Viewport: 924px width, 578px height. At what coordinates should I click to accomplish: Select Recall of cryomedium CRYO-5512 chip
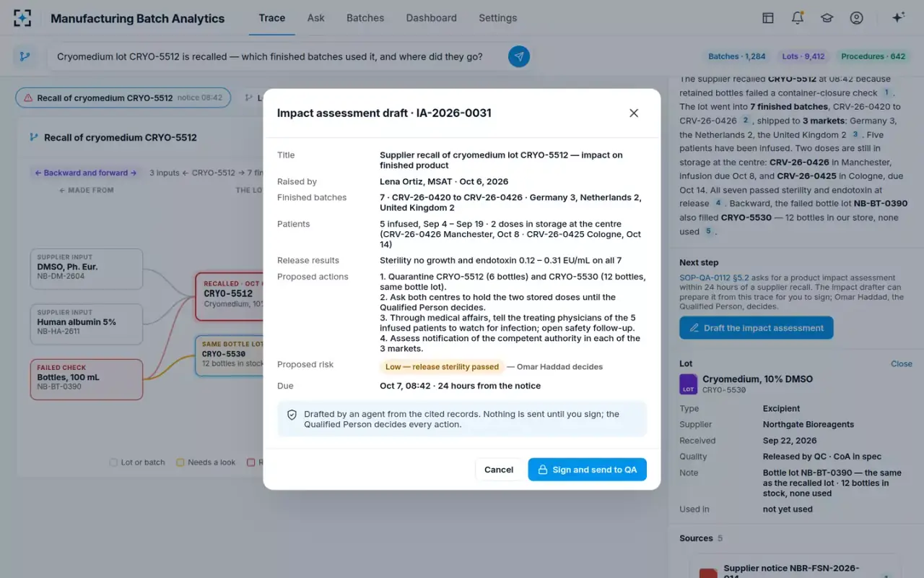pos(123,98)
